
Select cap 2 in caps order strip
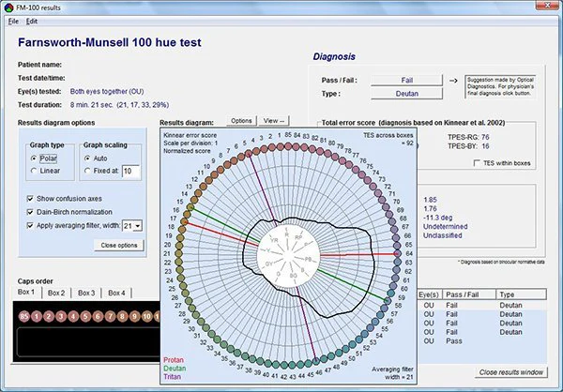[x=49, y=317]
